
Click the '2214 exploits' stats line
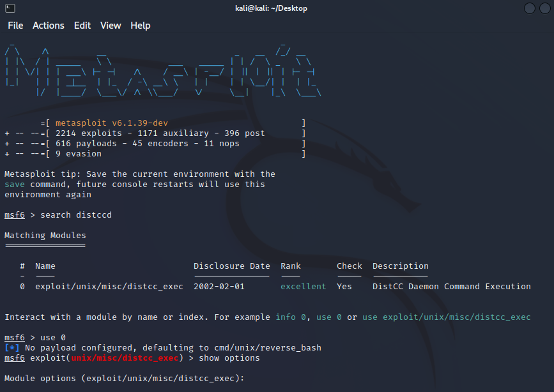pos(160,133)
